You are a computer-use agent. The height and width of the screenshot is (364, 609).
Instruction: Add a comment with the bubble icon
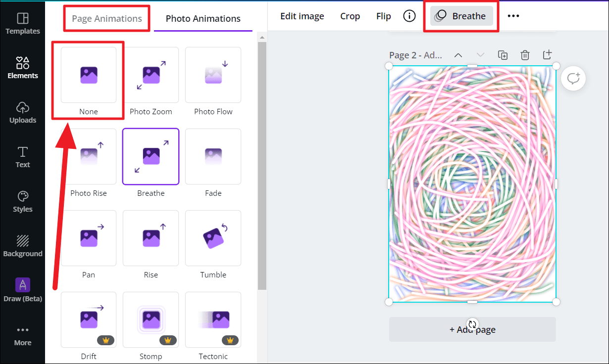tap(573, 78)
